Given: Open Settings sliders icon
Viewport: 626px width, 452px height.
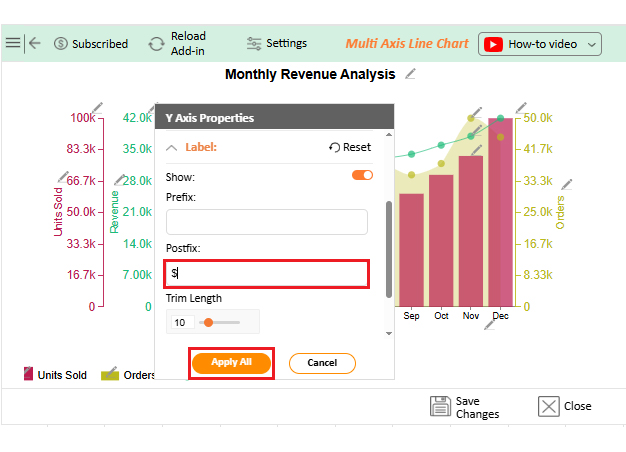Looking at the screenshot, I should pos(254,44).
